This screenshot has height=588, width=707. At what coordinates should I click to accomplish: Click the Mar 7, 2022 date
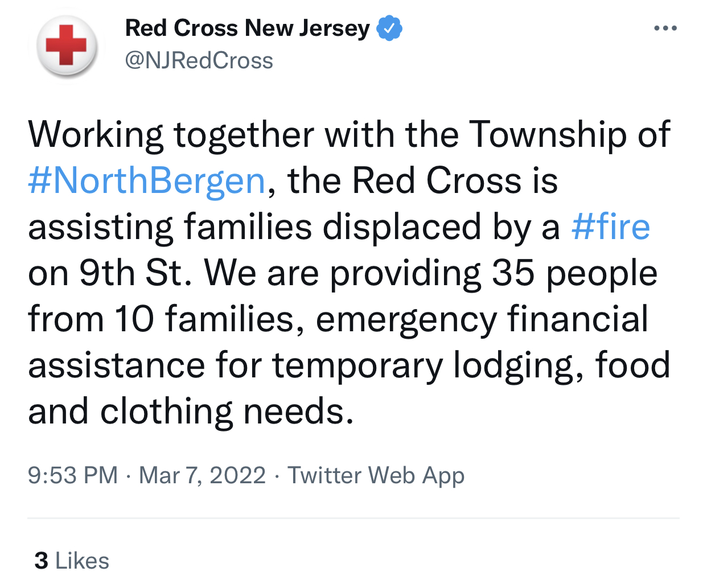coord(202,475)
